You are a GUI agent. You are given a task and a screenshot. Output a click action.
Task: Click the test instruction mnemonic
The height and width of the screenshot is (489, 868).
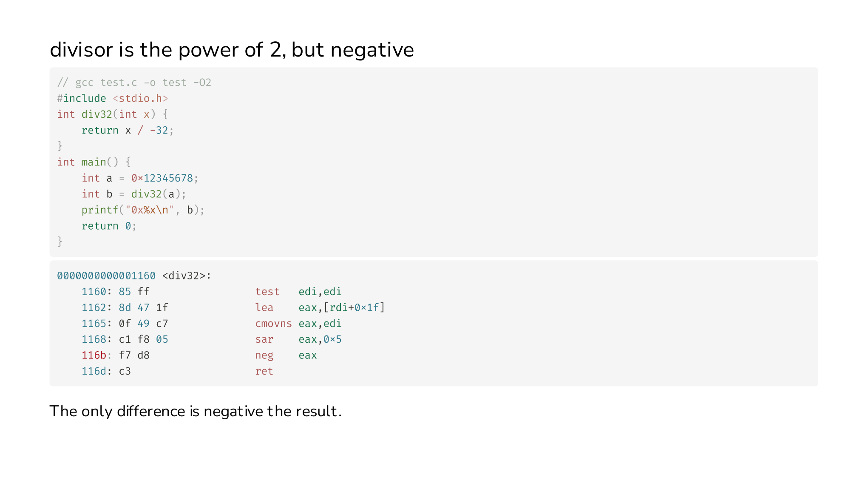(267, 292)
